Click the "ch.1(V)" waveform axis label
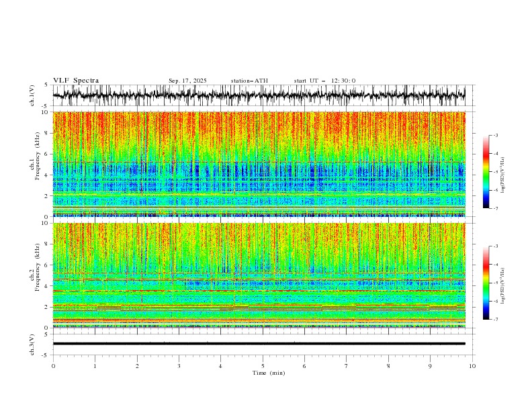The width and height of the screenshot is (532, 411). pos(32,95)
